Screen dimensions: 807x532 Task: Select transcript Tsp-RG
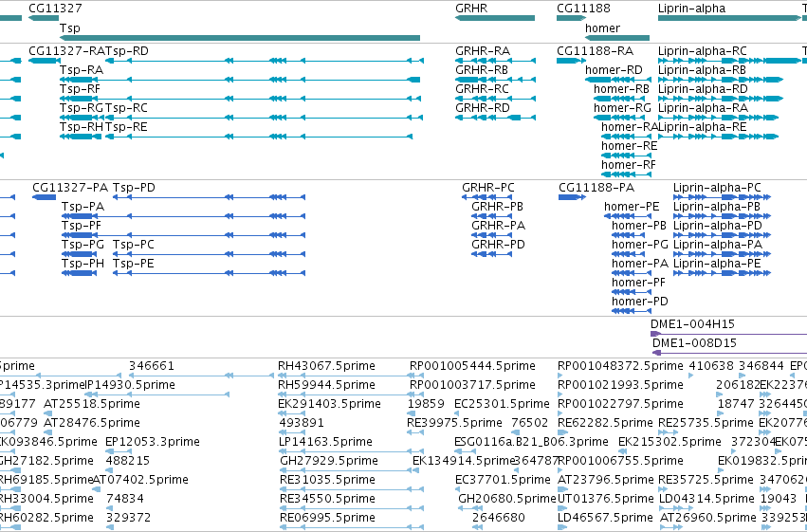point(82,108)
